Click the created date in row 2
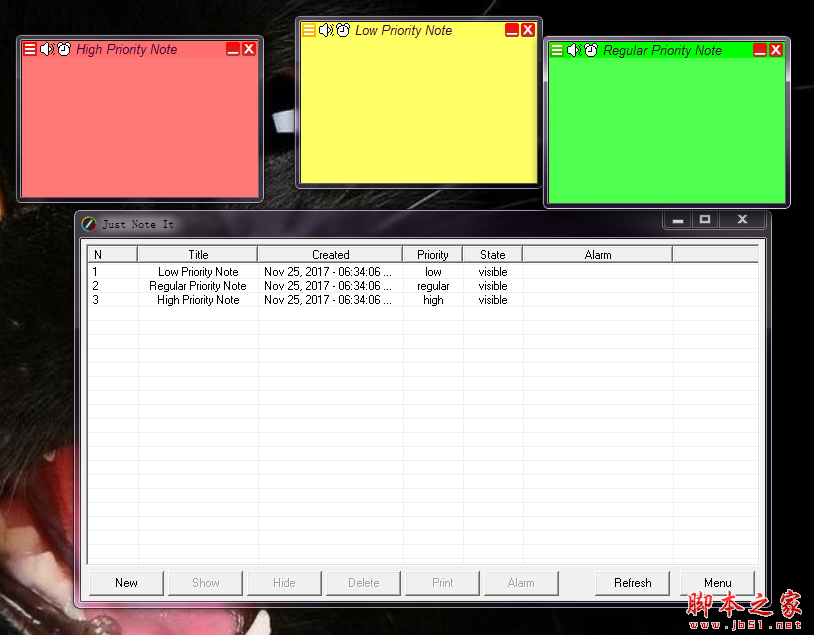The width and height of the screenshot is (814, 636). [x=328, y=286]
